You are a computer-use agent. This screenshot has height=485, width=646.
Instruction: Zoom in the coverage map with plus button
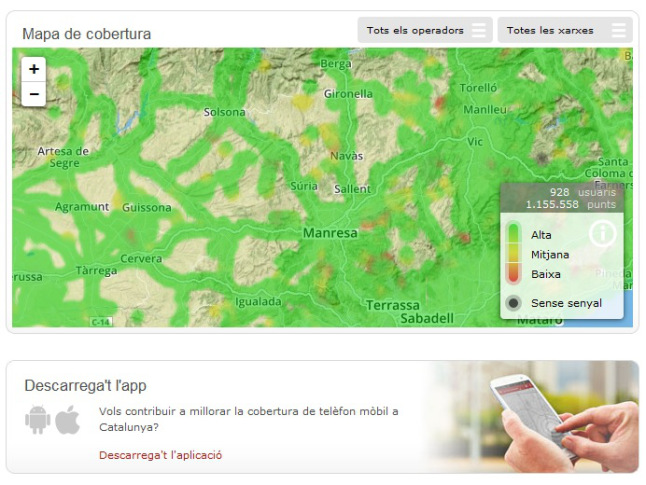pyautogui.click(x=34, y=69)
